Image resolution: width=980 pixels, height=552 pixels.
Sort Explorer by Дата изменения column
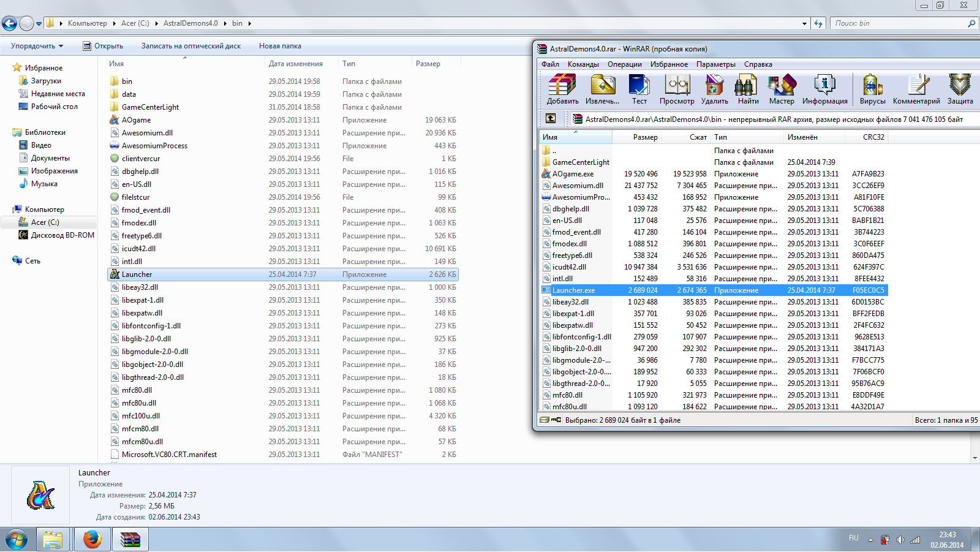(x=301, y=64)
